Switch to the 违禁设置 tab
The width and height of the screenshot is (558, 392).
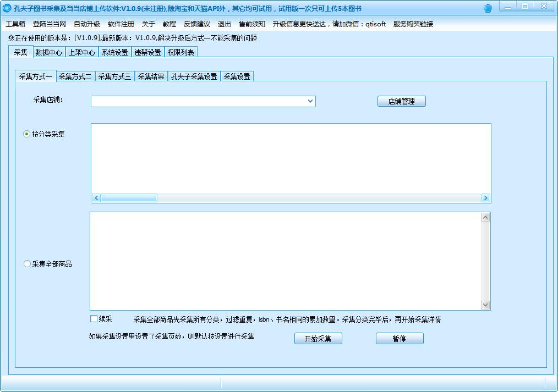148,51
